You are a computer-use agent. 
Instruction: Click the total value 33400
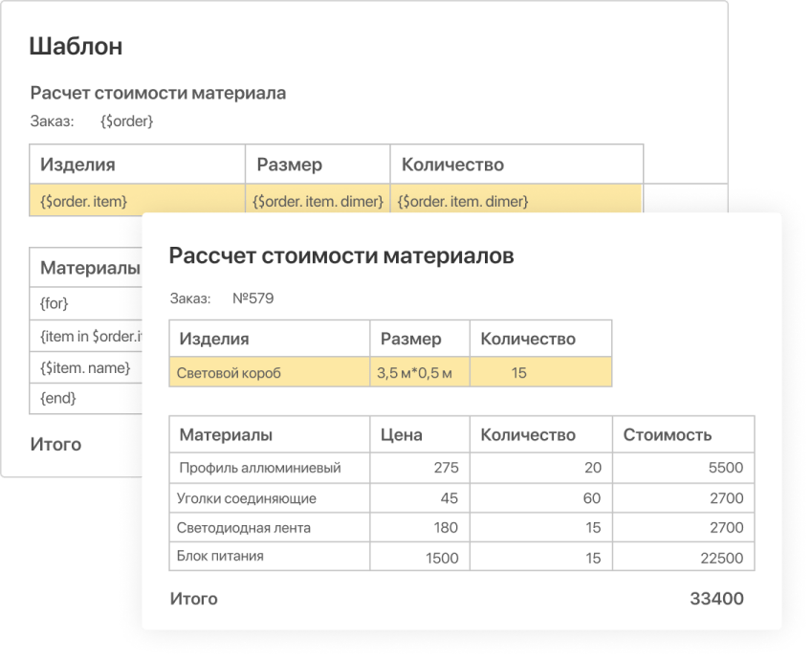click(716, 599)
